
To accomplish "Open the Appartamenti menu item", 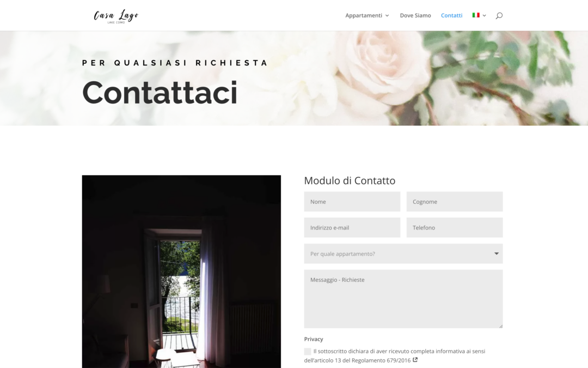I will tap(363, 15).
